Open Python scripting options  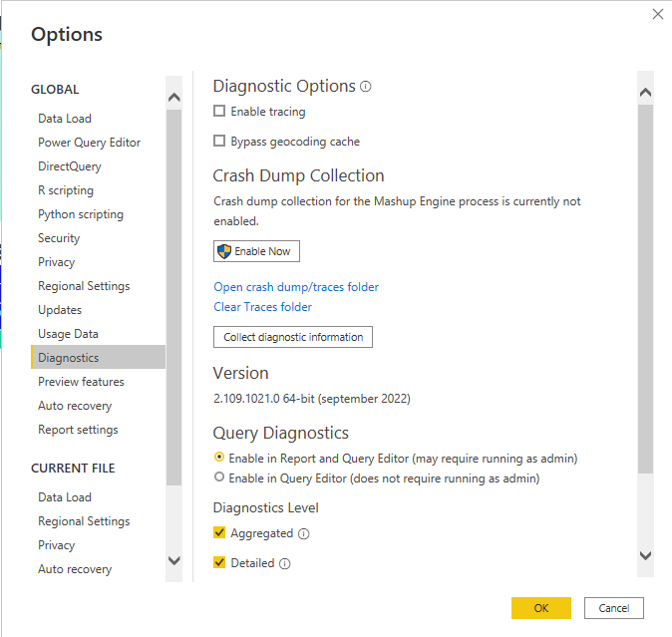[x=81, y=214]
